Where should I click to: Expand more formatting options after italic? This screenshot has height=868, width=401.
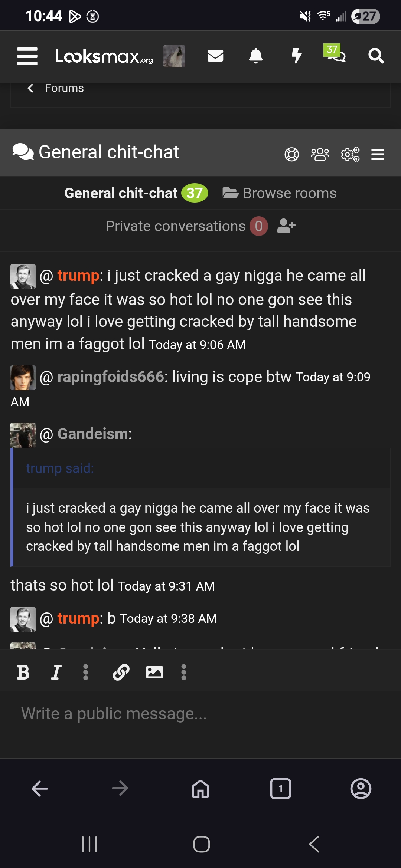click(85, 672)
